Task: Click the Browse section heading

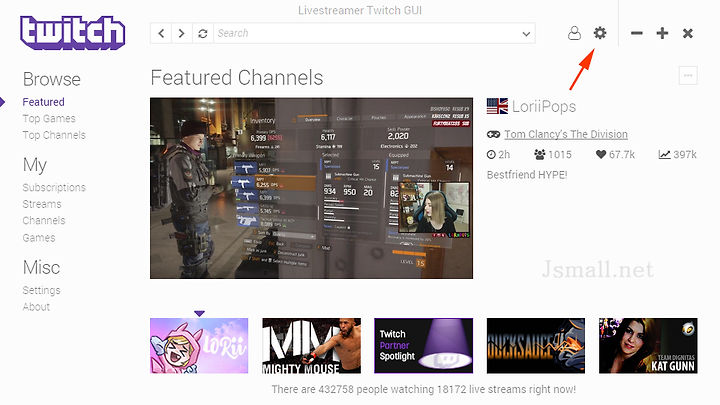Action: point(52,79)
